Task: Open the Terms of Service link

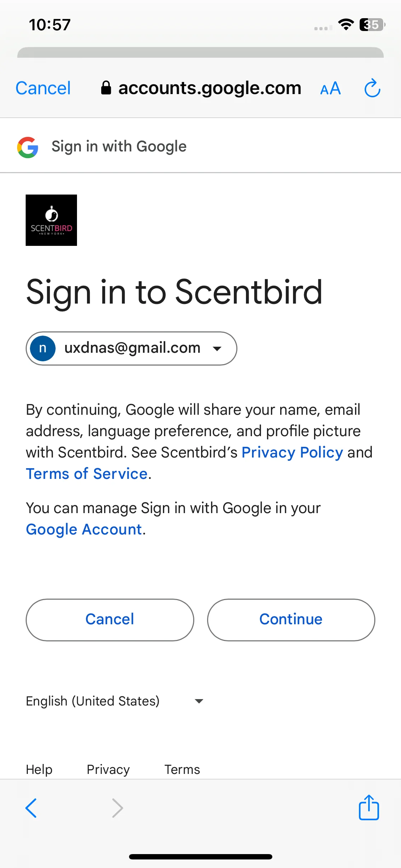Action: (x=87, y=474)
